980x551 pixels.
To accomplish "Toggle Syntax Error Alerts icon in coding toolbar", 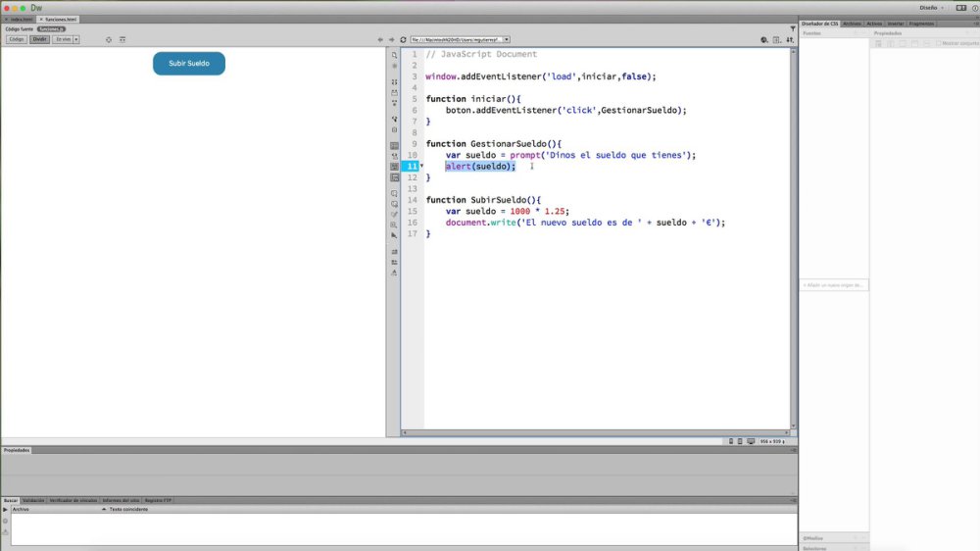I will pyautogui.click(x=394, y=177).
